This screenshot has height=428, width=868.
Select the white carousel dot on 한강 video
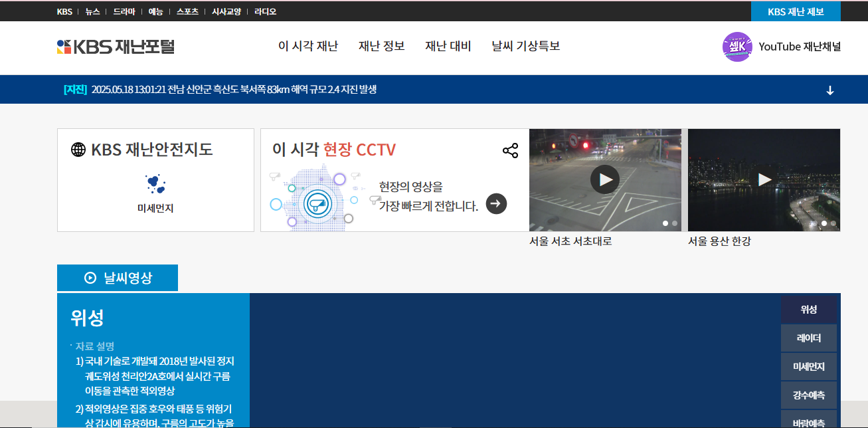[824, 223]
